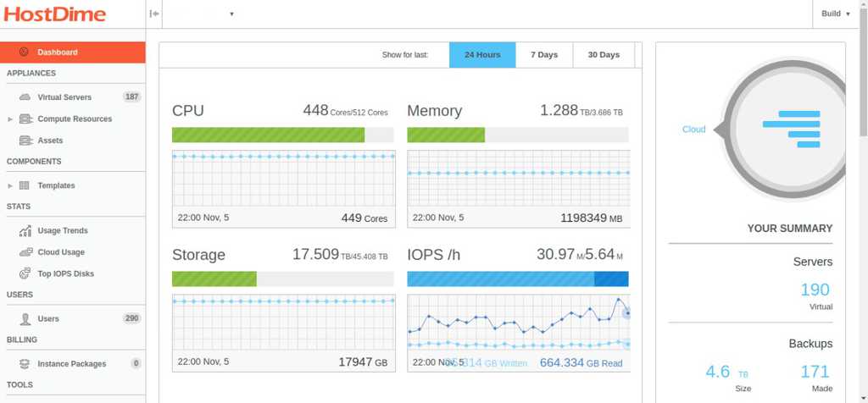Click the Virtual Servers cloud icon

pyautogui.click(x=24, y=97)
